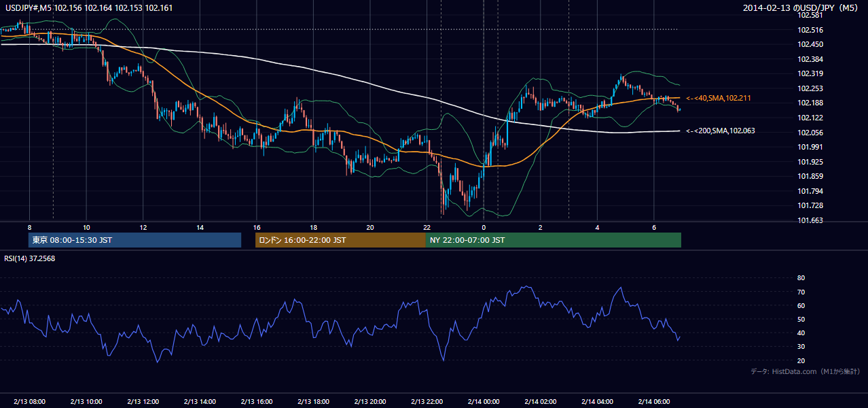Click price axis label 102.122
This screenshot has height=408, width=868.
click(x=810, y=118)
